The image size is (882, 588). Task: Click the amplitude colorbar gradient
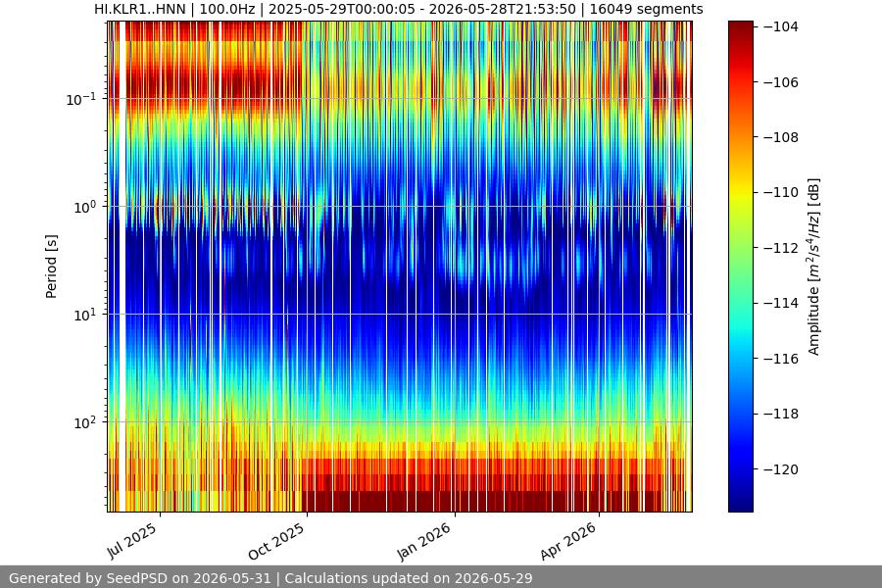coord(740,267)
